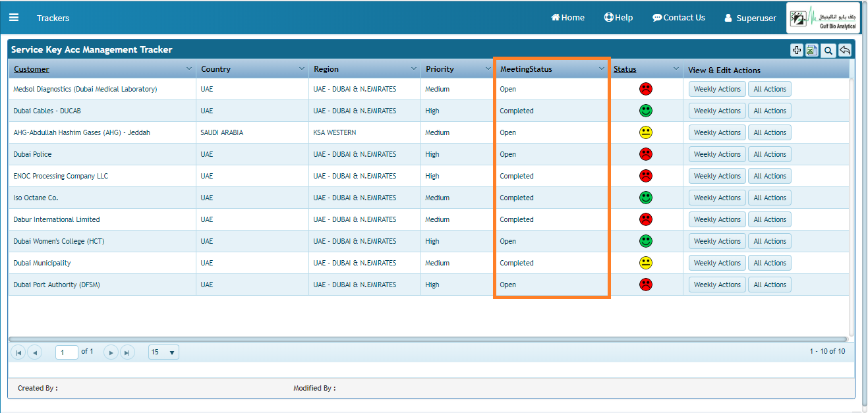Click the green status face for Dubai Women's College
The width and height of the screenshot is (868, 413).
click(646, 241)
